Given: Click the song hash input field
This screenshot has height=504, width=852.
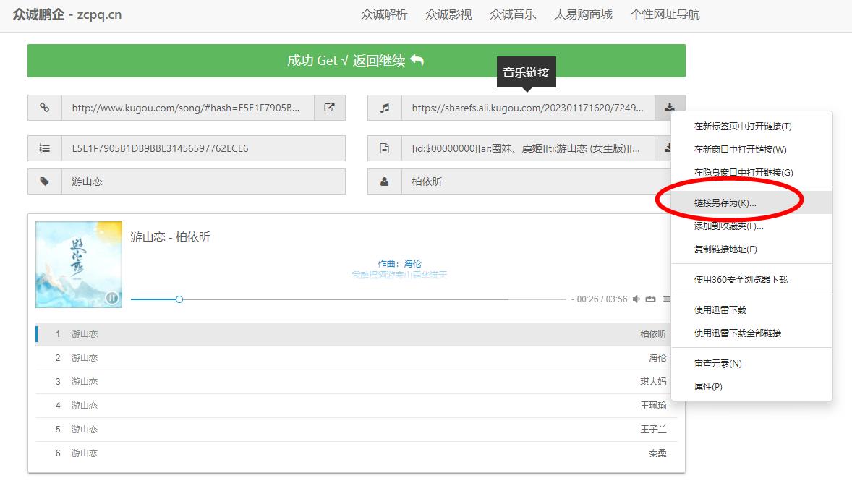Looking at the screenshot, I should pos(203,148).
